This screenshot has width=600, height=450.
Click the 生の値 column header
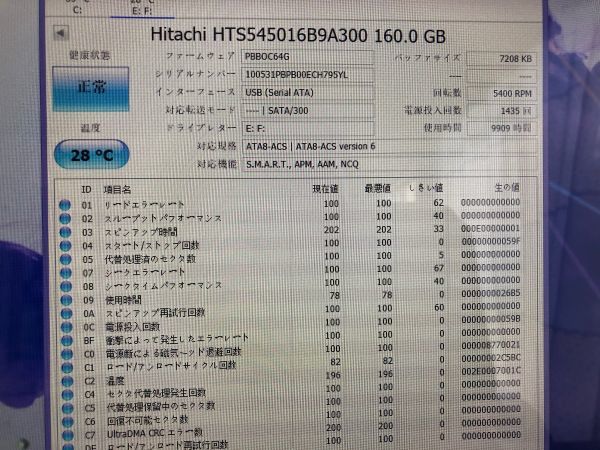[x=507, y=187]
